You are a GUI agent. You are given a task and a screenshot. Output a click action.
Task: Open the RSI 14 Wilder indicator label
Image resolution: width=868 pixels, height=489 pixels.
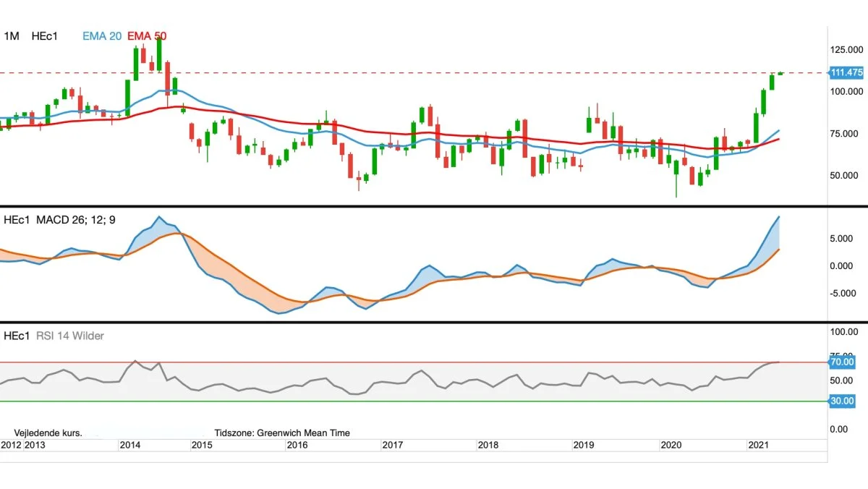coord(70,336)
